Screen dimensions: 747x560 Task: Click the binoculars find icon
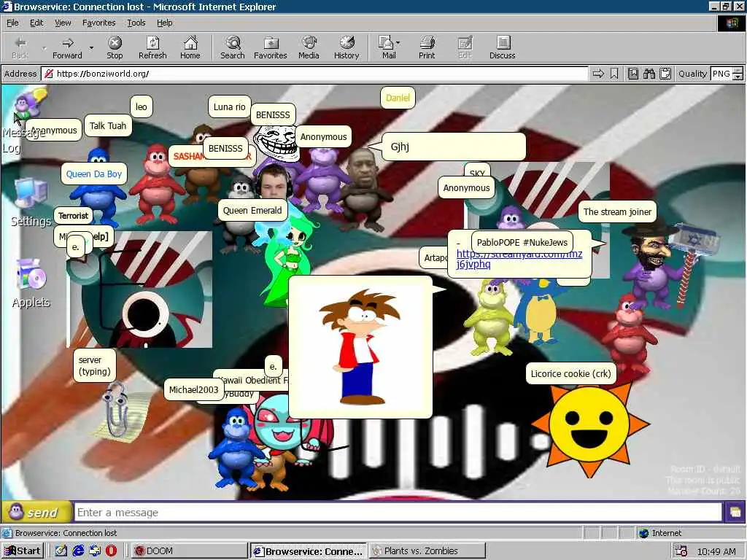point(649,74)
